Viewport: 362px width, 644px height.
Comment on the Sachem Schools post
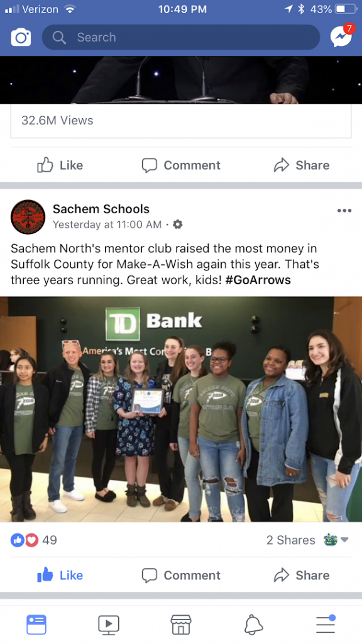click(x=181, y=575)
